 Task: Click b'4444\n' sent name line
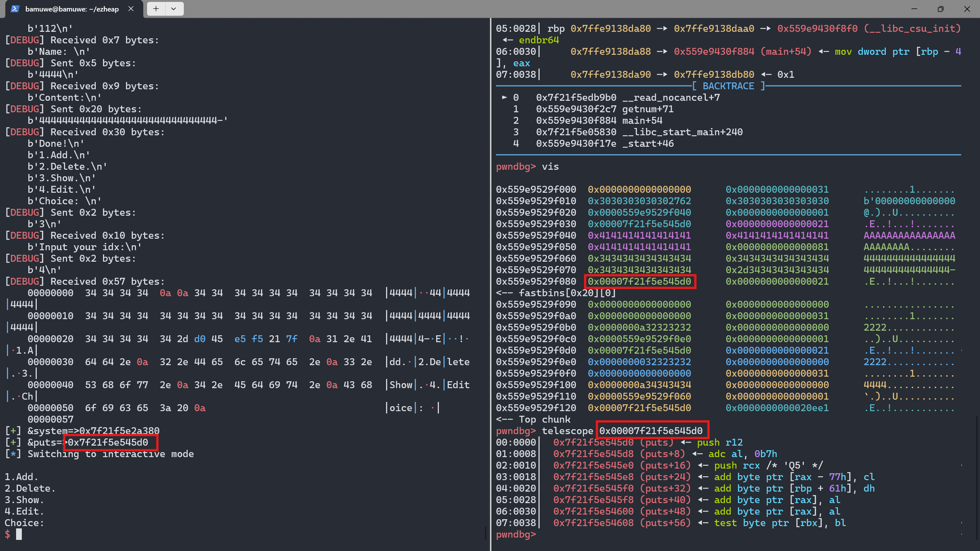53,74
